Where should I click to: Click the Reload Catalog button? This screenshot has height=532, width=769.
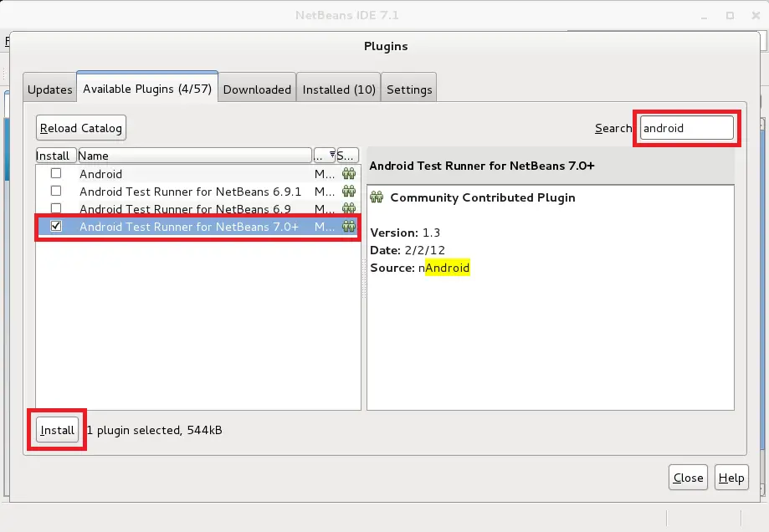pos(81,128)
